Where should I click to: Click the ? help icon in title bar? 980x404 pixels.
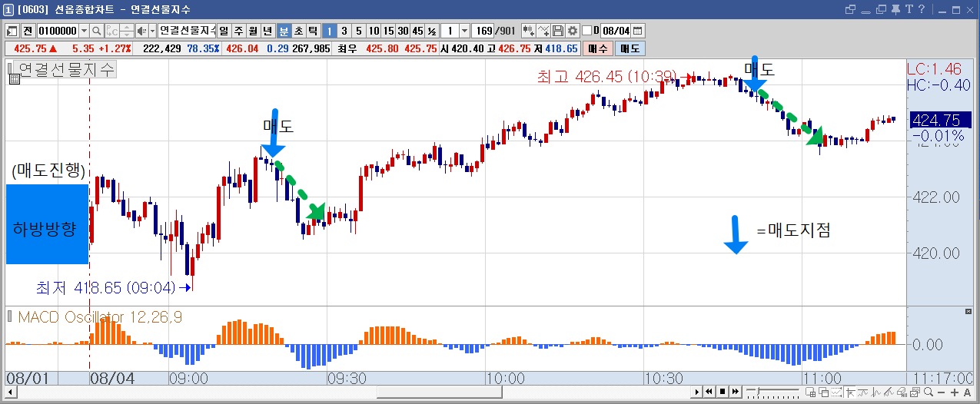(x=922, y=9)
